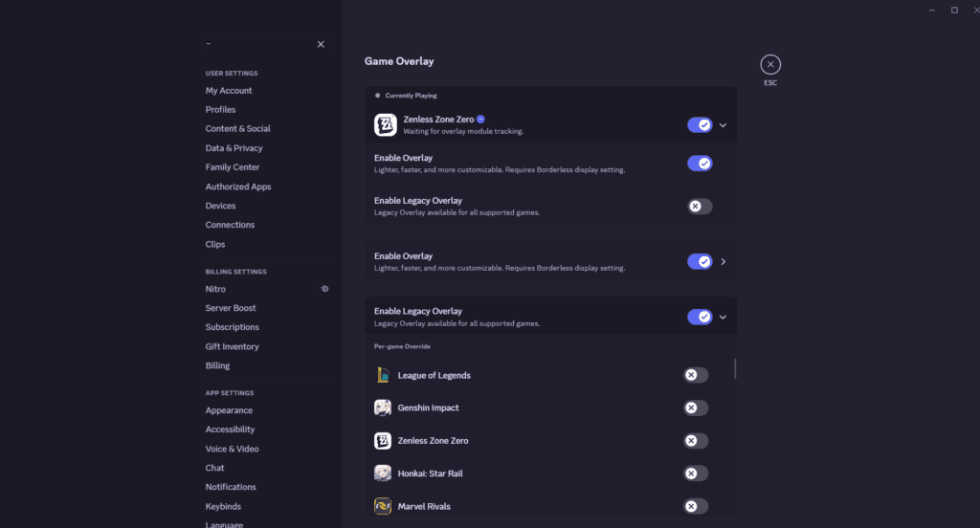Expand the Enable Overlay section arrow
Image resolution: width=980 pixels, height=528 pixels.
(724, 262)
